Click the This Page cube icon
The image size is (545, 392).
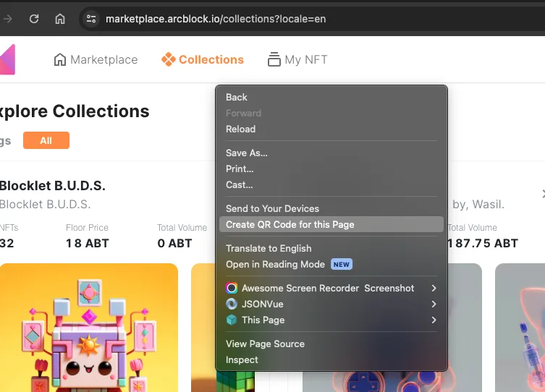[x=232, y=320]
